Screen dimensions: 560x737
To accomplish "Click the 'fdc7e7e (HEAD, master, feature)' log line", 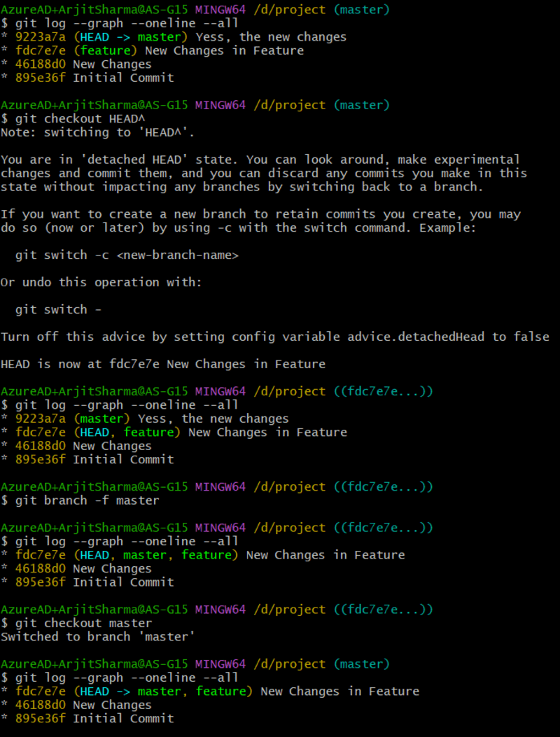I will [203, 555].
